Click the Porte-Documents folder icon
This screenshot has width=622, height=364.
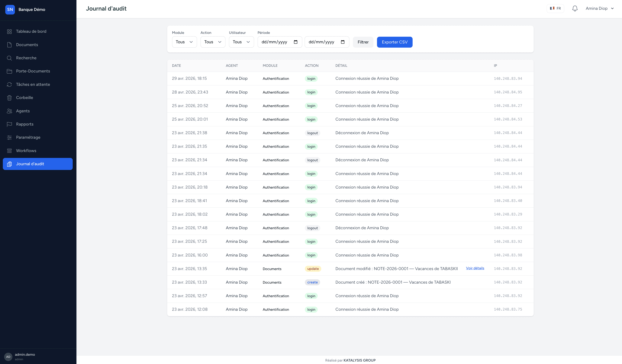point(9,71)
